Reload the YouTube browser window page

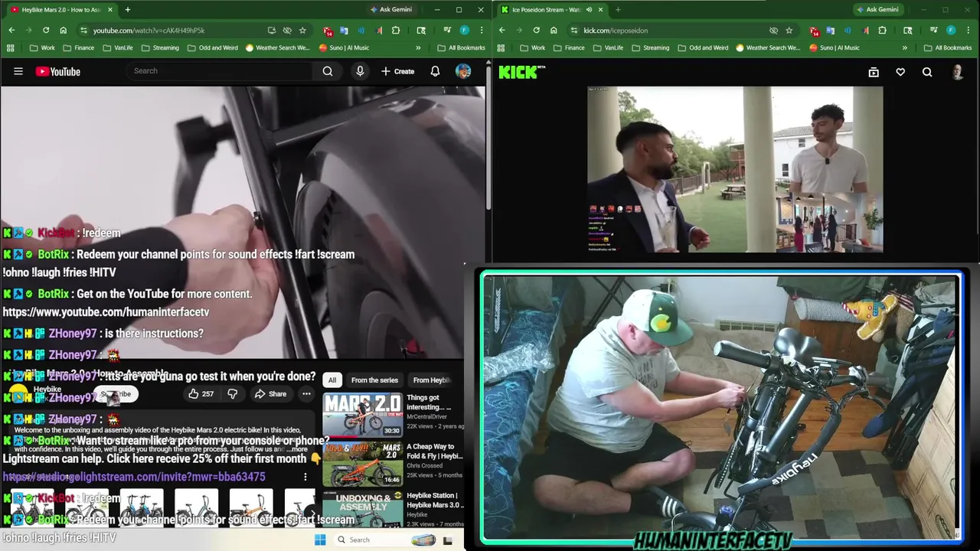click(x=46, y=30)
